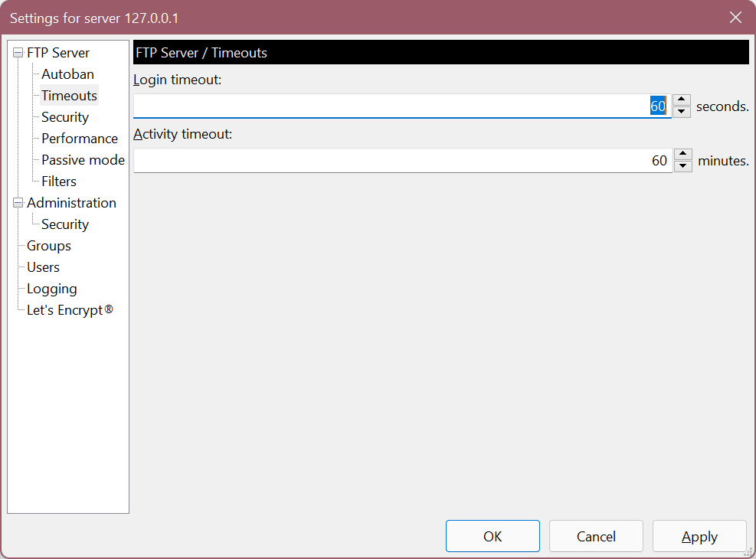
Task: Apply the current timeout settings
Action: click(x=699, y=536)
